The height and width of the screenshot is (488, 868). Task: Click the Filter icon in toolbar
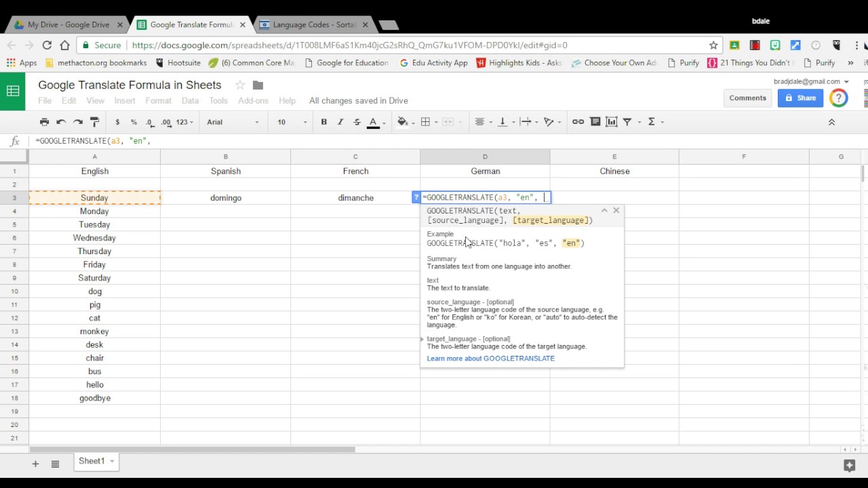point(627,122)
